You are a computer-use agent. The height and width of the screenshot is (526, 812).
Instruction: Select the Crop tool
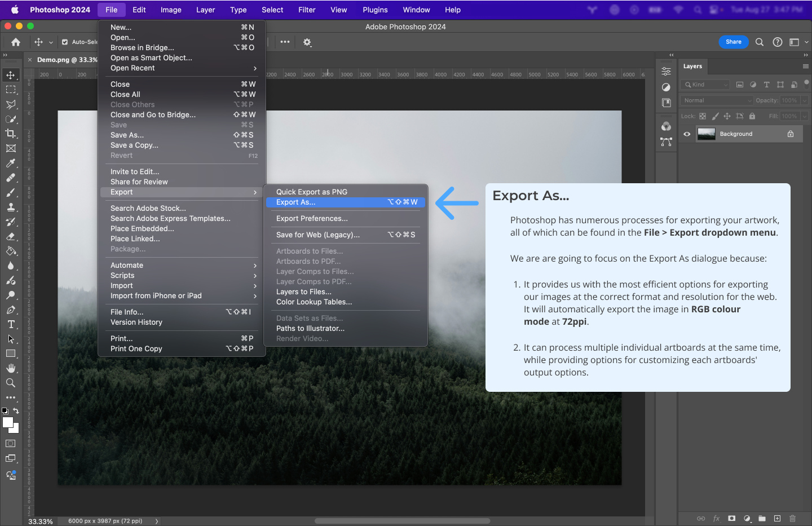click(11, 134)
